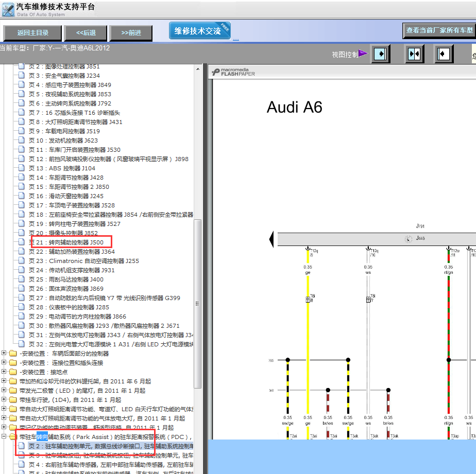Select 页 5：夜视辅助系统控制器 J853
This screenshot has height=474, width=476.
[x=70, y=94]
